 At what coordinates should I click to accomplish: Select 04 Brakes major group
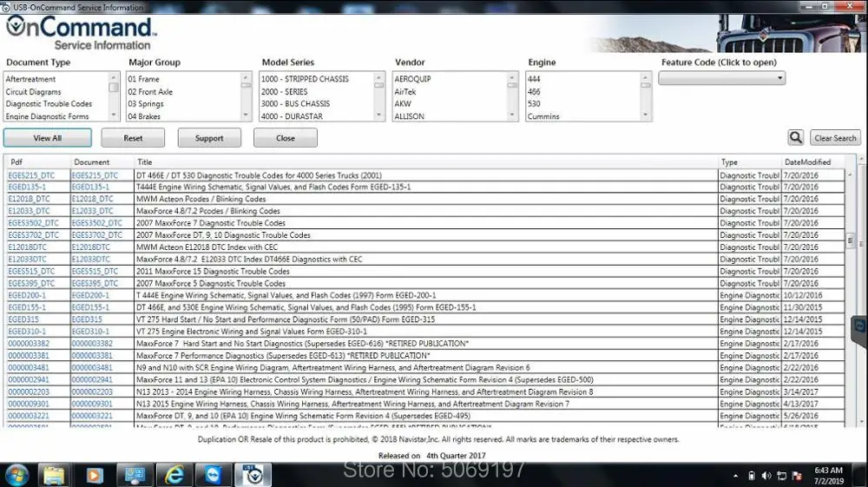144,116
